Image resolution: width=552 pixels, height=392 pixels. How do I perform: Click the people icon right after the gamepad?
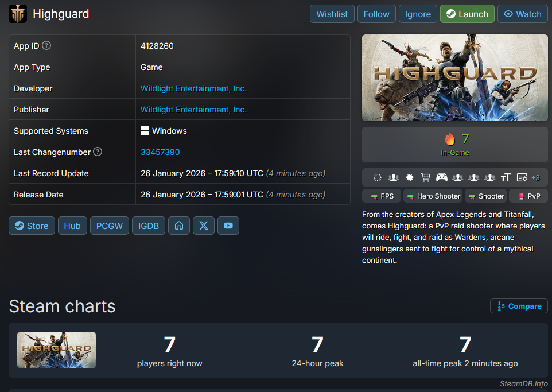click(458, 177)
